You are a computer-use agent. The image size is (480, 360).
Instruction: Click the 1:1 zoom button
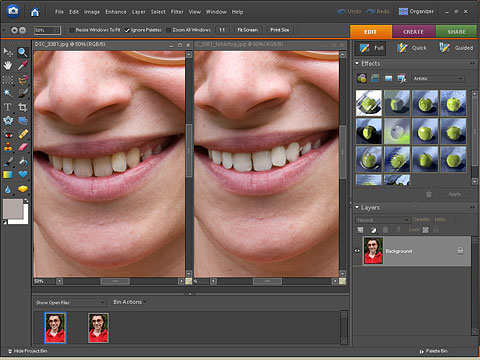pyautogui.click(x=222, y=30)
